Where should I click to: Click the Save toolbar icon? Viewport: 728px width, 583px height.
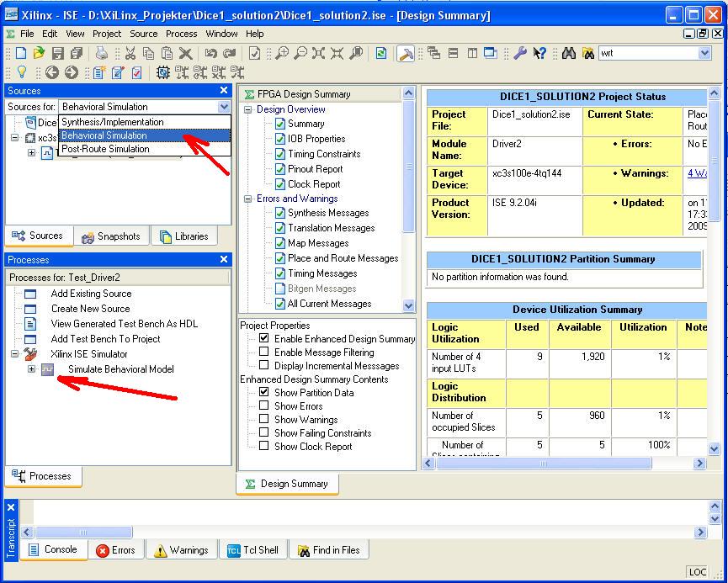click(x=57, y=53)
